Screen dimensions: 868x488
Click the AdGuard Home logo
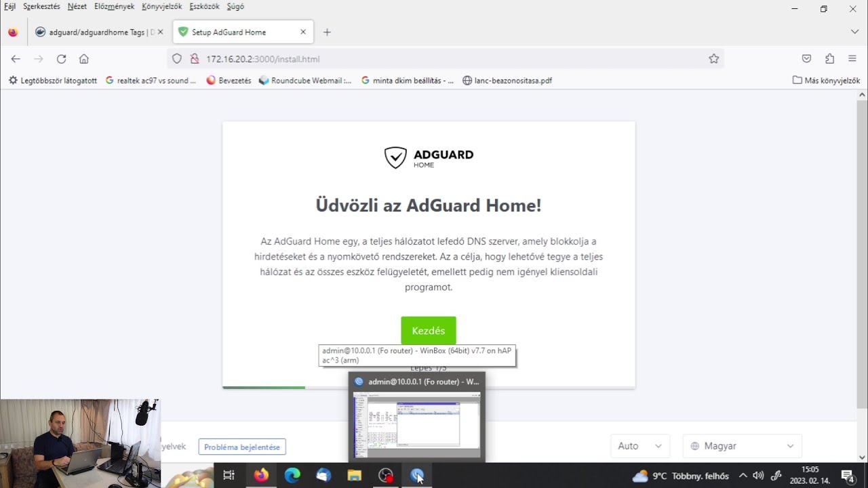click(x=429, y=157)
